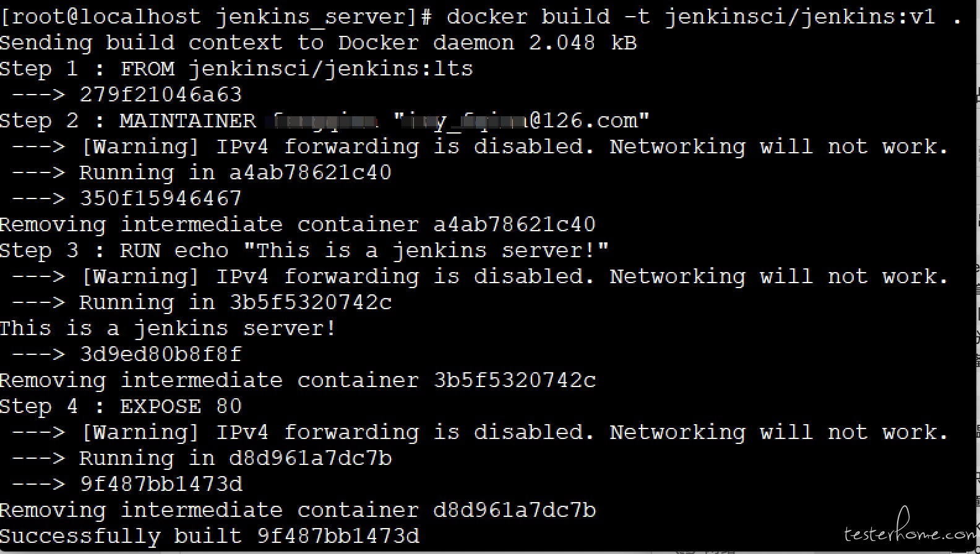The width and height of the screenshot is (980, 554).
Task: Click 'Running in 3b5f5320742c' line
Action: [202, 302]
